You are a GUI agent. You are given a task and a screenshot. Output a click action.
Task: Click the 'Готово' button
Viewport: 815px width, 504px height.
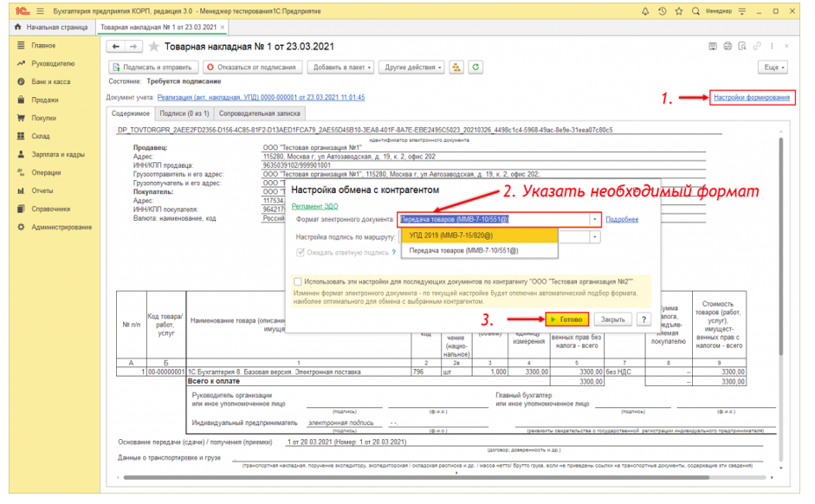point(566,320)
